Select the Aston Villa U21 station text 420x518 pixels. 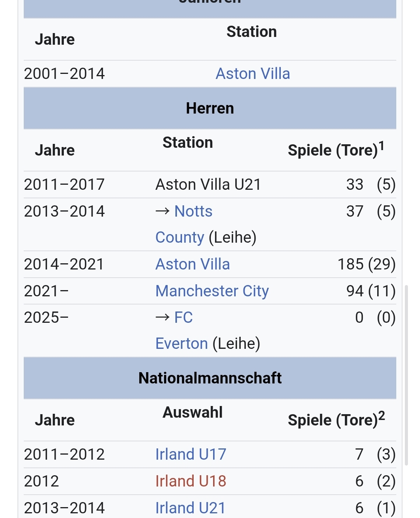pos(208,184)
